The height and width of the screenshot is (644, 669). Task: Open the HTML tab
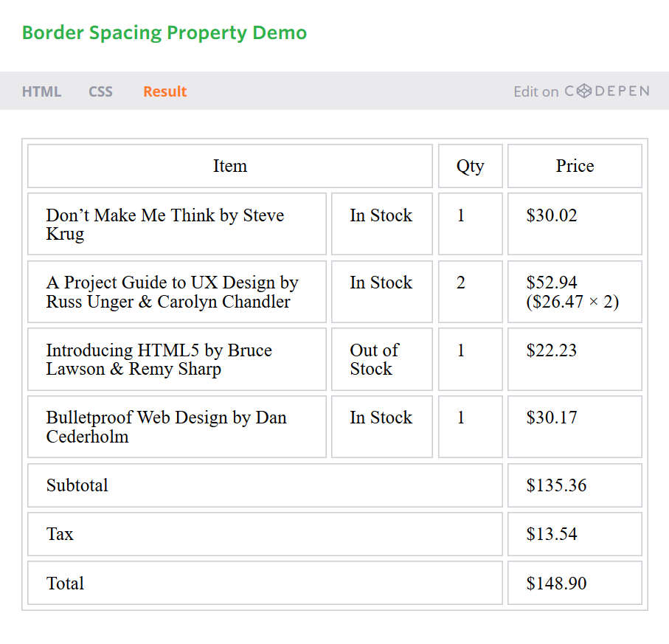(x=41, y=91)
